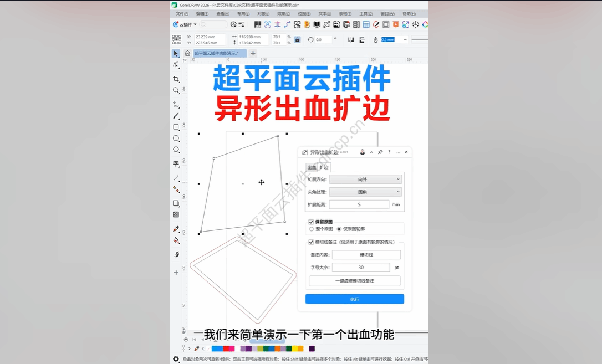Collapse the 异形出血扩边 dialog with caret
602x364 pixels.
(371, 152)
